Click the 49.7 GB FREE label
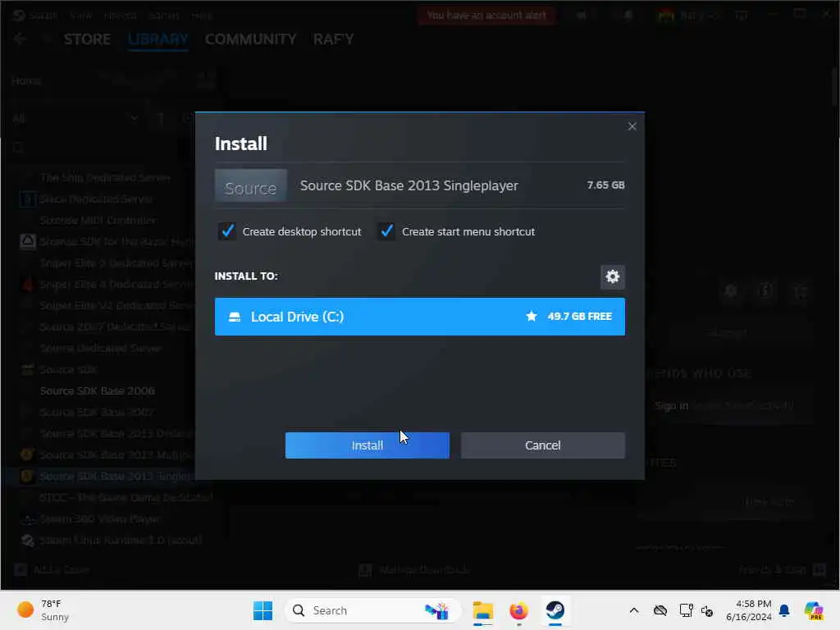This screenshot has height=630, width=840. (579, 316)
